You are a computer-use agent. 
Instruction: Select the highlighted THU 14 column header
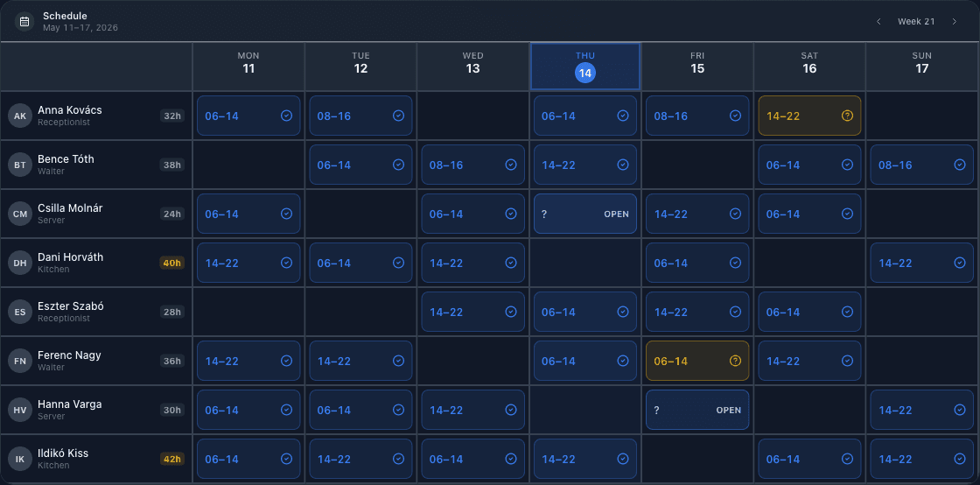[x=585, y=67]
